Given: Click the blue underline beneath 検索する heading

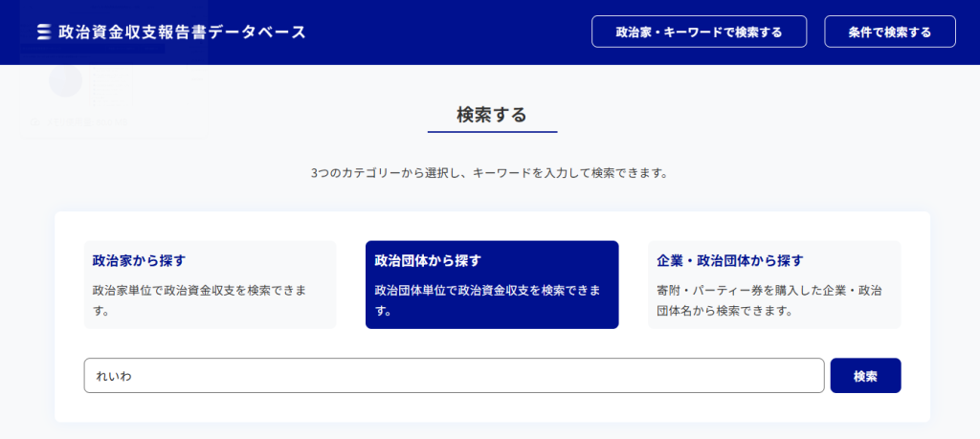Looking at the screenshot, I should 492,132.
